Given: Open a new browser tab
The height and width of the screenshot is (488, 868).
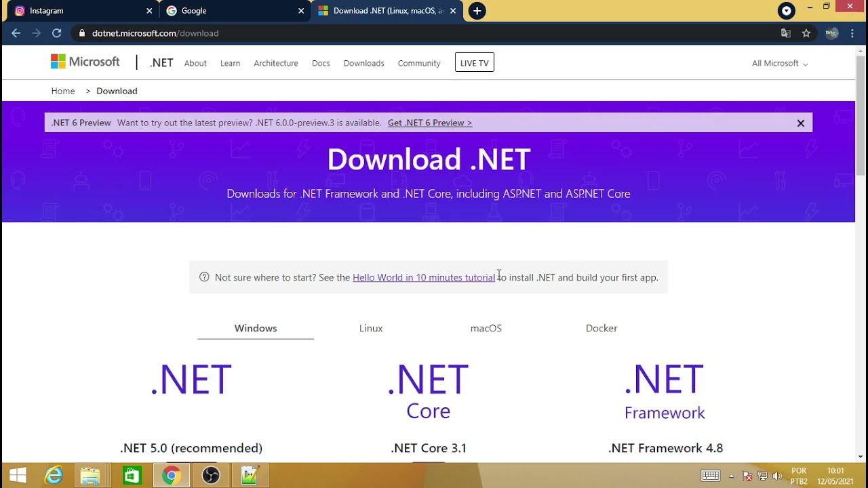Looking at the screenshot, I should [x=477, y=11].
